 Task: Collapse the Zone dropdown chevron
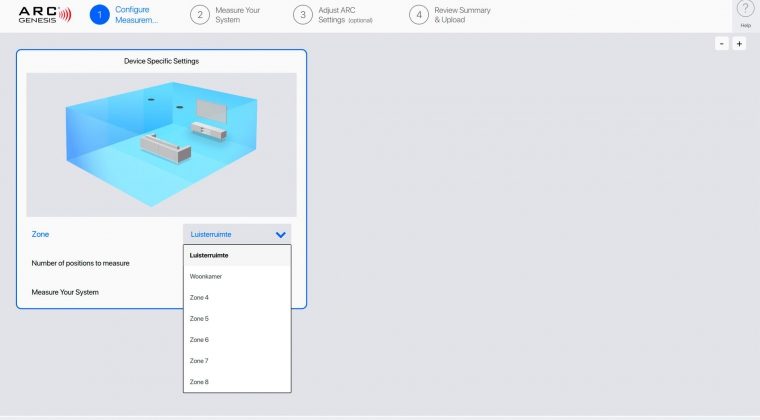click(280, 234)
